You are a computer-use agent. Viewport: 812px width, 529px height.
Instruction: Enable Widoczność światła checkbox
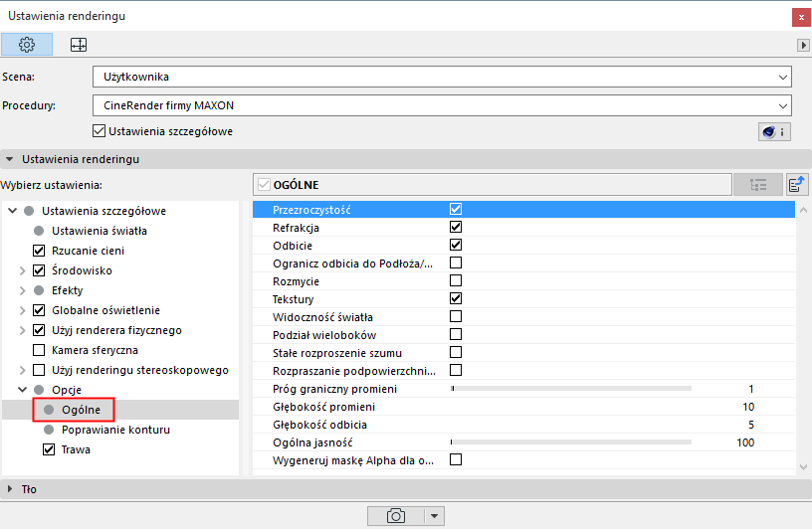[x=456, y=316]
